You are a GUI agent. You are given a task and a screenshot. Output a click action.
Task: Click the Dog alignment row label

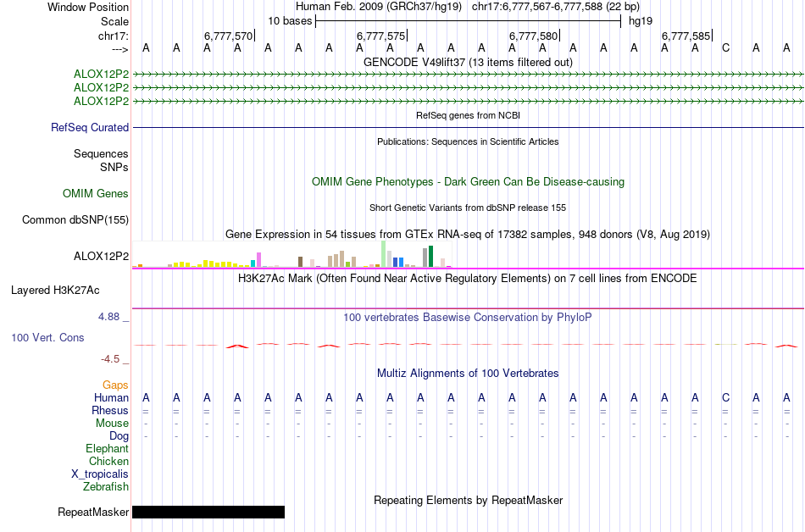click(119, 436)
